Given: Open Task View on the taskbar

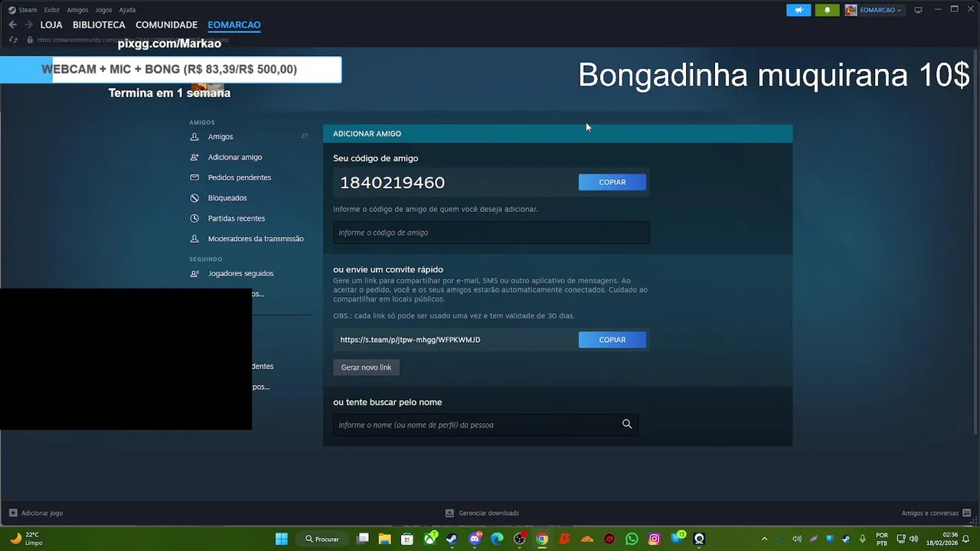Looking at the screenshot, I should coord(363,539).
